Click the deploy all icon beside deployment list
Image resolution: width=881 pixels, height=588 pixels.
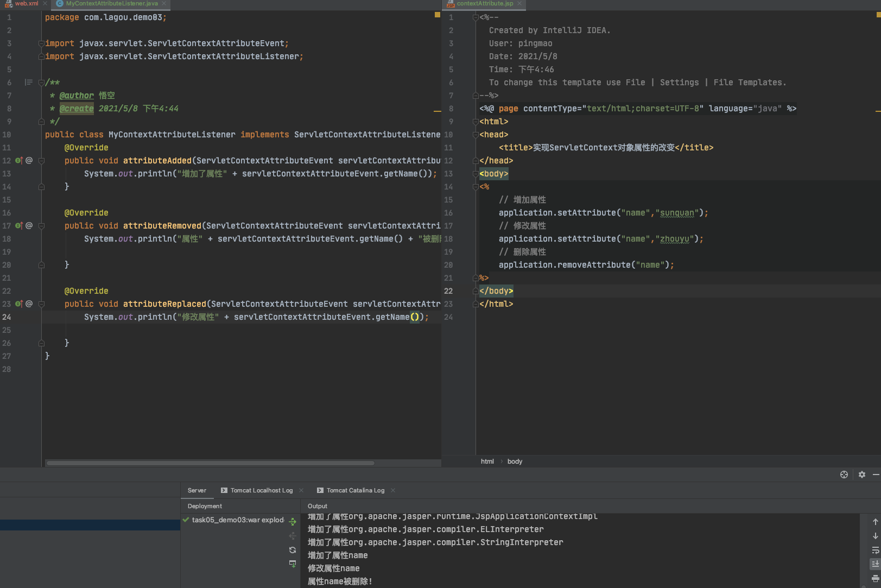[x=293, y=522]
